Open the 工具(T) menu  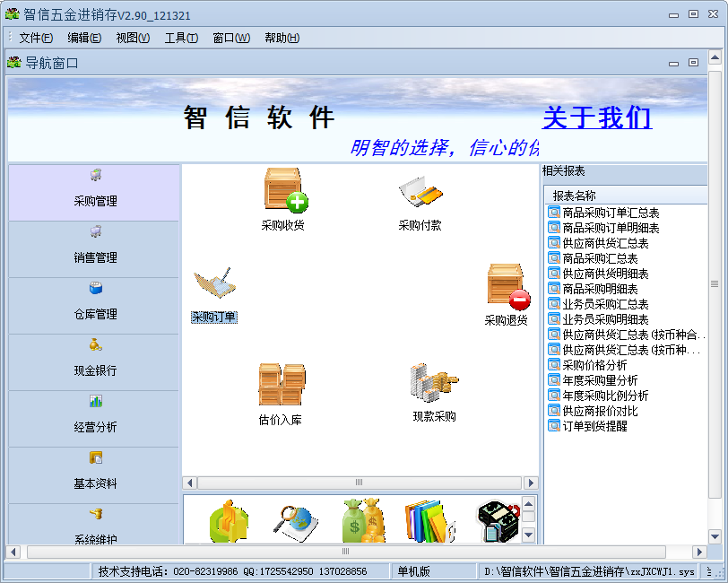(x=181, y=38)
